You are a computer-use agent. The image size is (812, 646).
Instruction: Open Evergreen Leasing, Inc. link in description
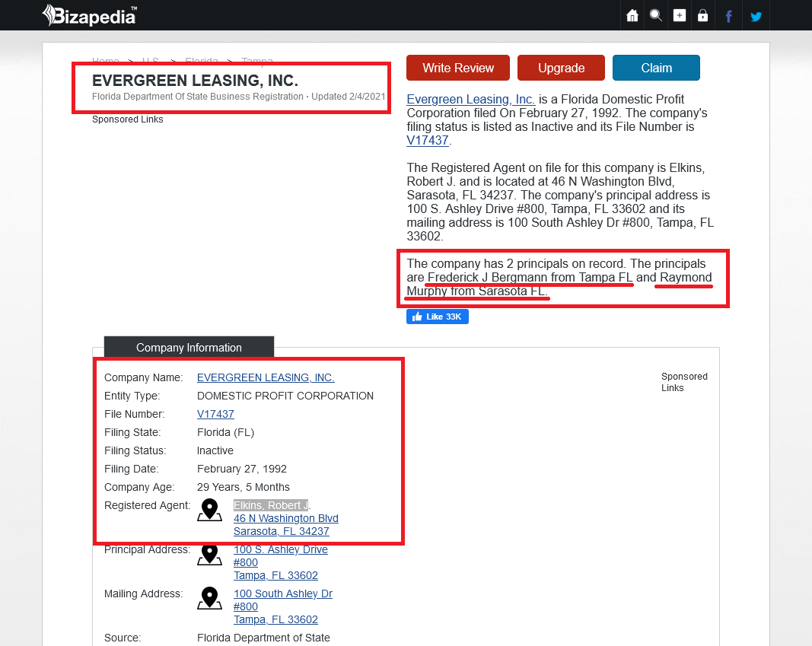pos(471,100)
